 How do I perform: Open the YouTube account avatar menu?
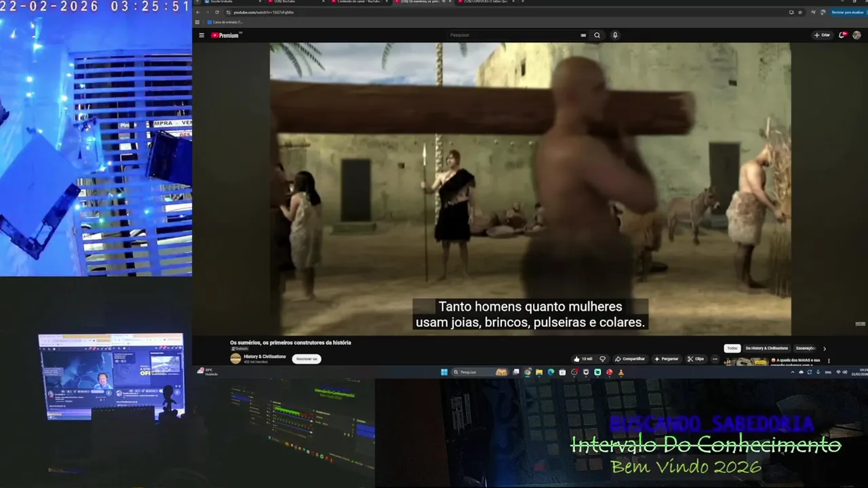(x=856, y=35)
